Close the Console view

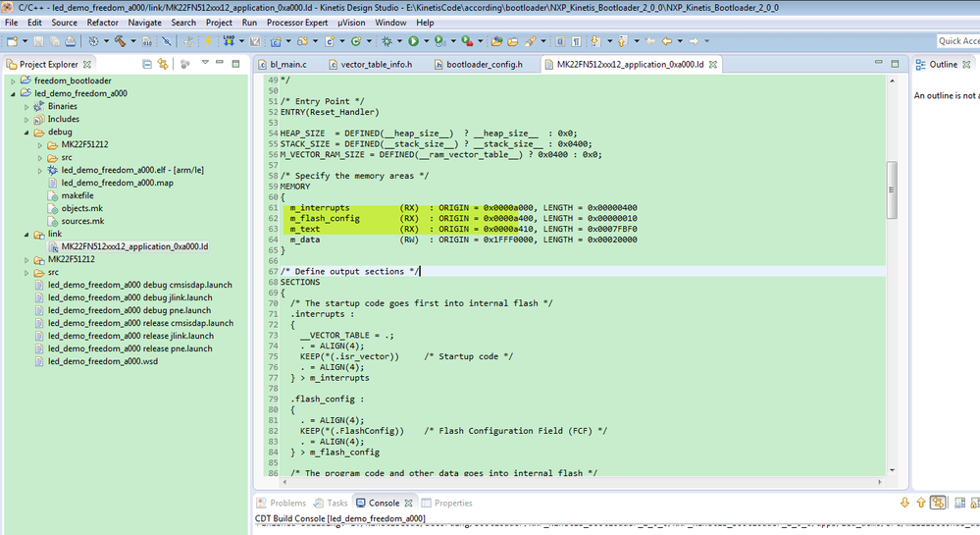[x=408, y=503]
